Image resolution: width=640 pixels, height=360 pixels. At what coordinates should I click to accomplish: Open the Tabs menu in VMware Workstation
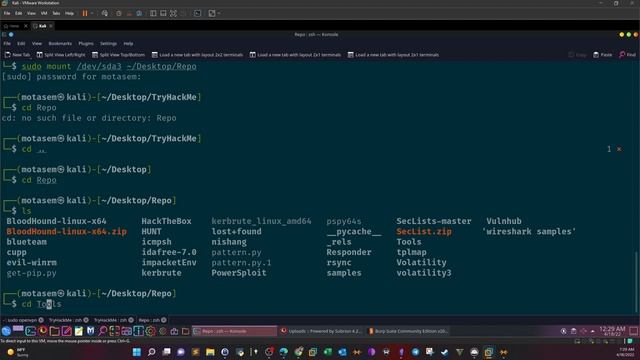pyautogui.click(x=56, y=13)
